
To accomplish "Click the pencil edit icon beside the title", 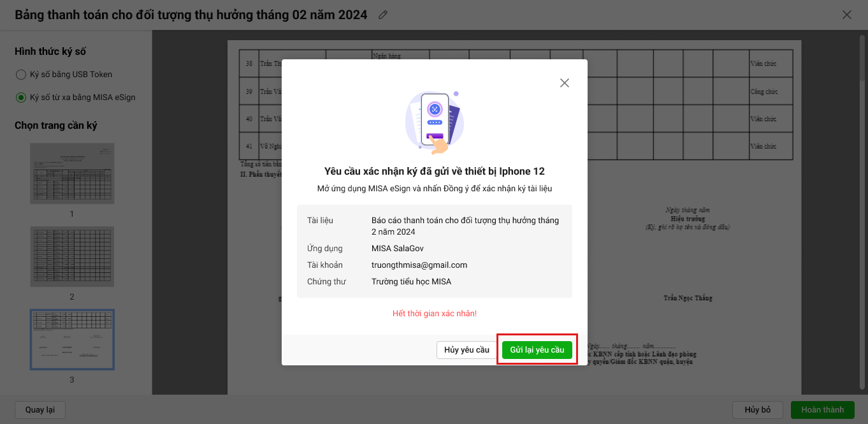I will [x=383, y=15].
